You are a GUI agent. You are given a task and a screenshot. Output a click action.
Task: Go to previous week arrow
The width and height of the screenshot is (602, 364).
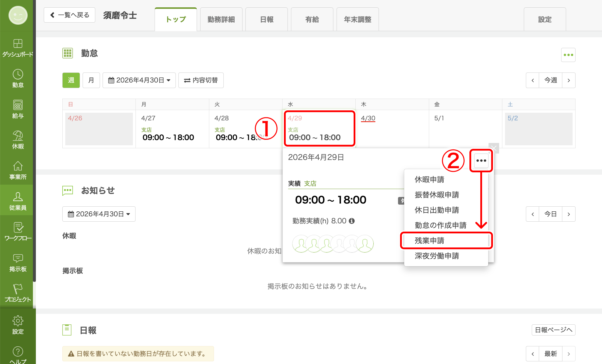pyautogui.click(x=533, y=80)
